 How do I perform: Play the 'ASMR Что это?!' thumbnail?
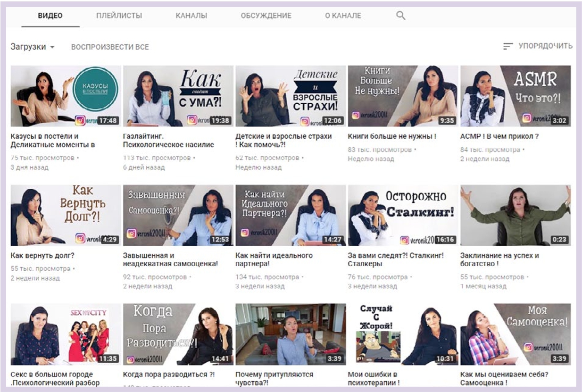[515, 96]
